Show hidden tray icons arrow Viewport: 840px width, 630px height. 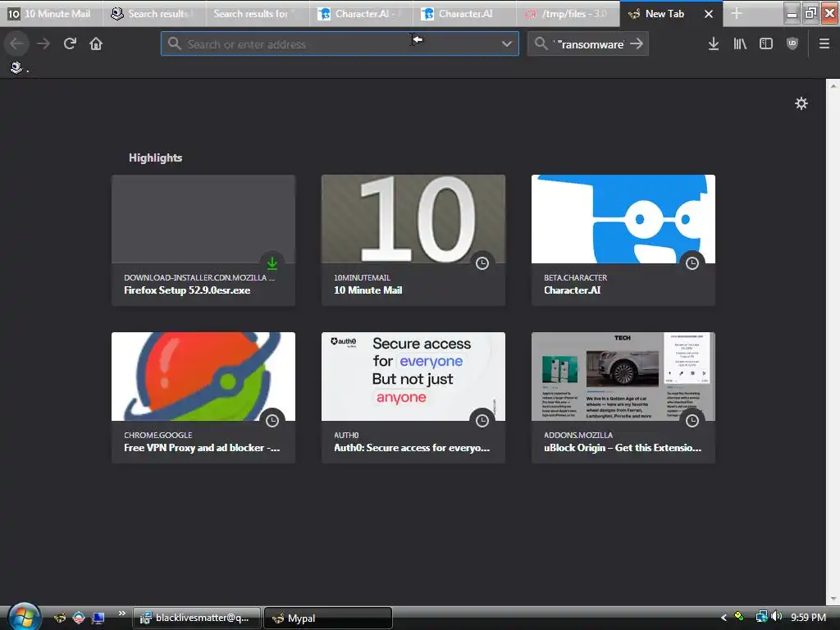(x=724, y=618)
